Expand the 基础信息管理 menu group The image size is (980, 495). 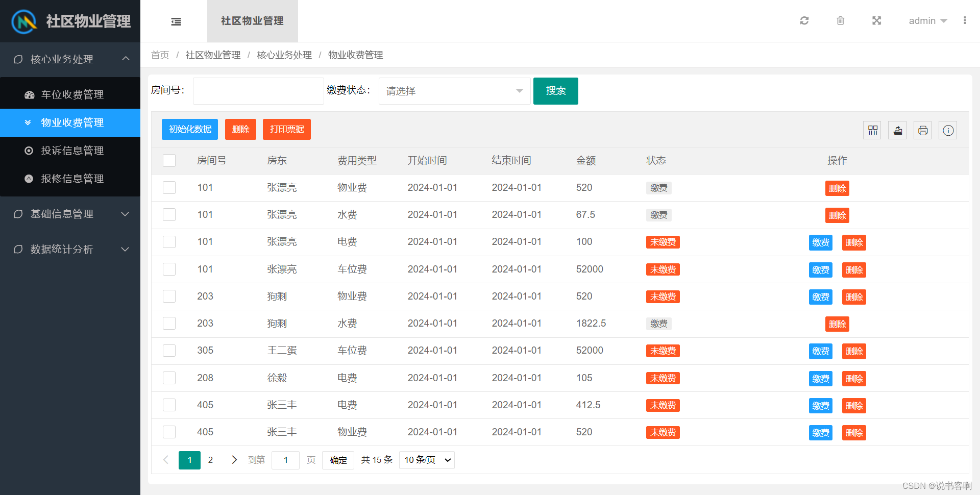70,214
